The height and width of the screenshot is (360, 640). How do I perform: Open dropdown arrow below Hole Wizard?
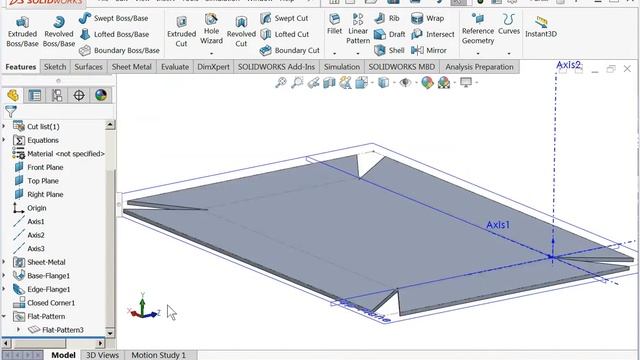pos(211,53)
